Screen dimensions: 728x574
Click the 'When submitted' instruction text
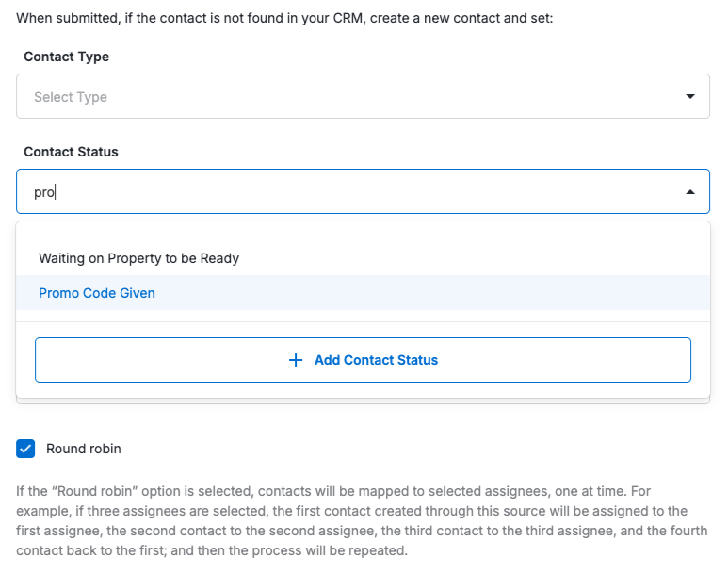click(284, 18)
